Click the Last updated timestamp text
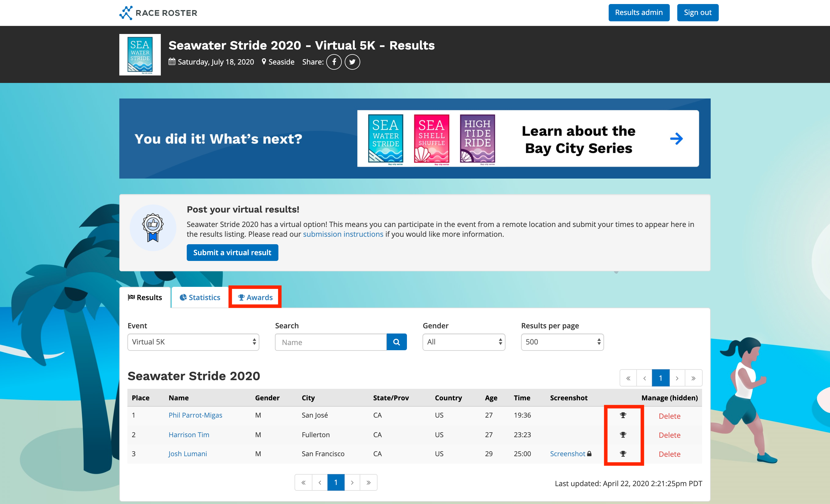 tap(629, 484)
